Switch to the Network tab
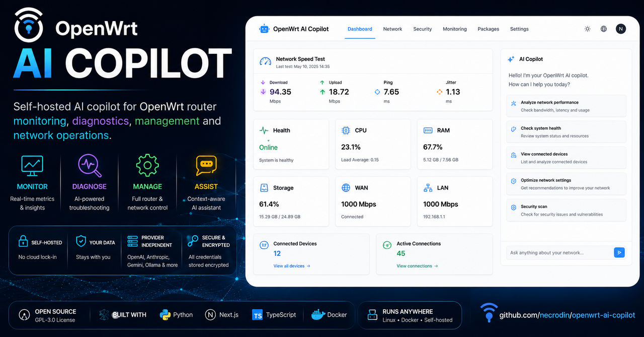 392,29
